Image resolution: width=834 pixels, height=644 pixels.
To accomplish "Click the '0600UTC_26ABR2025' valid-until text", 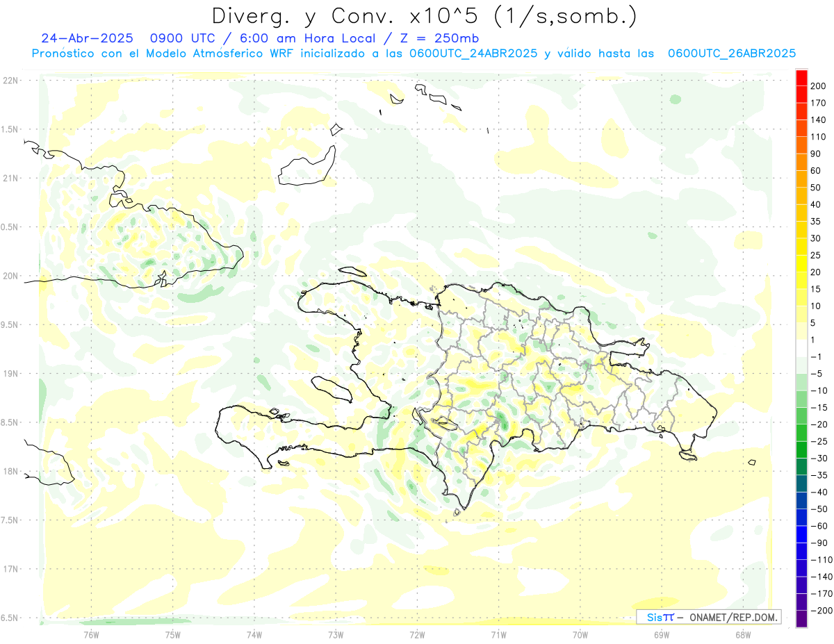I will [732, 53].
